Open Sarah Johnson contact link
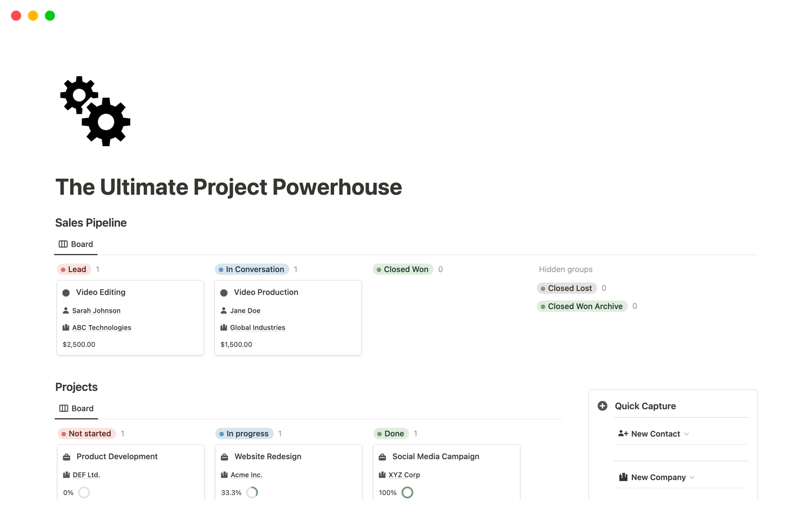 click(96, 311)
